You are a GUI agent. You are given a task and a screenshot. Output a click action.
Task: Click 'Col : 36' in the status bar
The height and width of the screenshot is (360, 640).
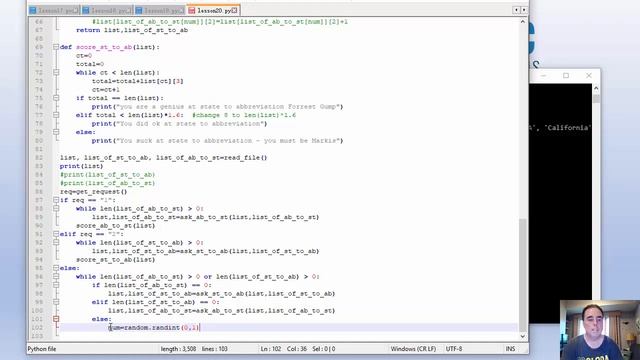[x=297, y=349]
